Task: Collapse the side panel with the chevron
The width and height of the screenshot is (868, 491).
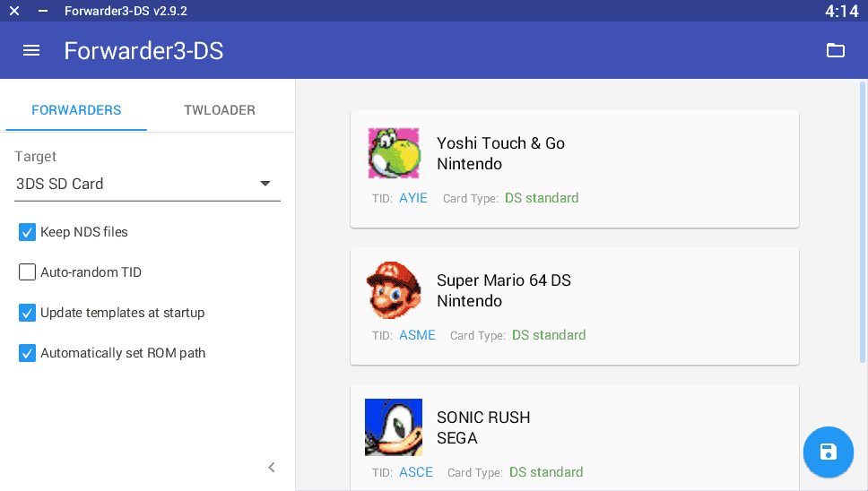Action: click(272, 467)
